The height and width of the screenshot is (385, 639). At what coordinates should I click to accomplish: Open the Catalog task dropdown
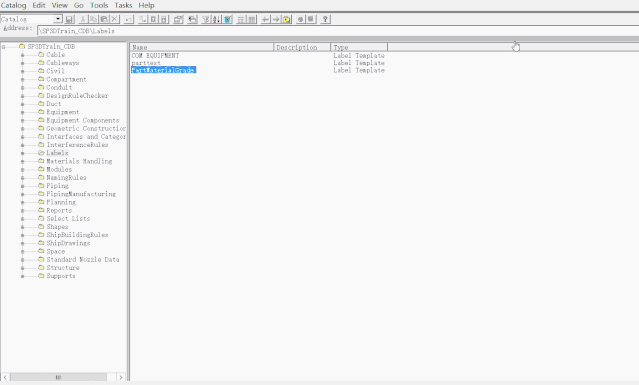pyautogui.click(x=58, y=19)
